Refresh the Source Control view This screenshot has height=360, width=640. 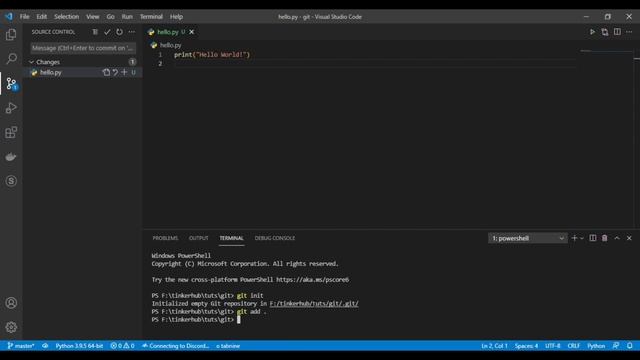pos(119,32)
